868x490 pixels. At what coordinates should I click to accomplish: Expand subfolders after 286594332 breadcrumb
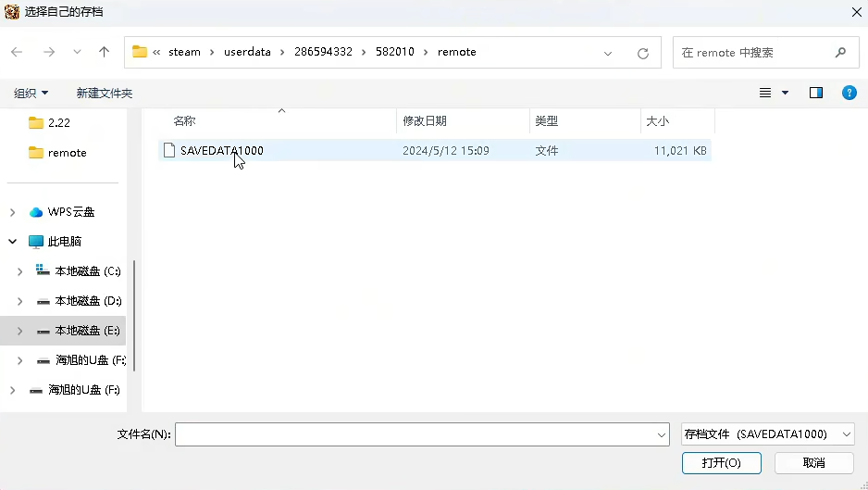pos(364,52)
